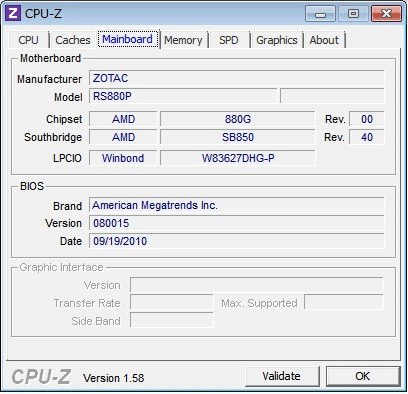This screenshot has height=394, width=408.
Task: Click the BIOS date 09/19/2010
Action: point(236,241)
